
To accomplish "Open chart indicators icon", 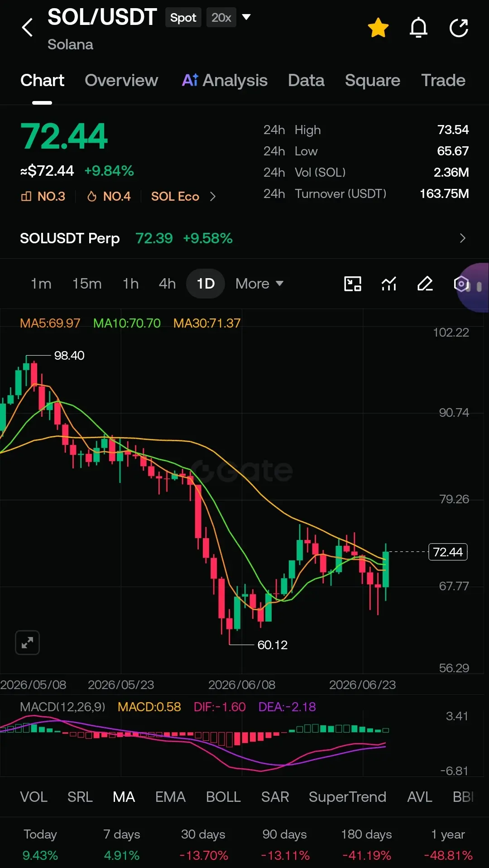I will point(389,284).
